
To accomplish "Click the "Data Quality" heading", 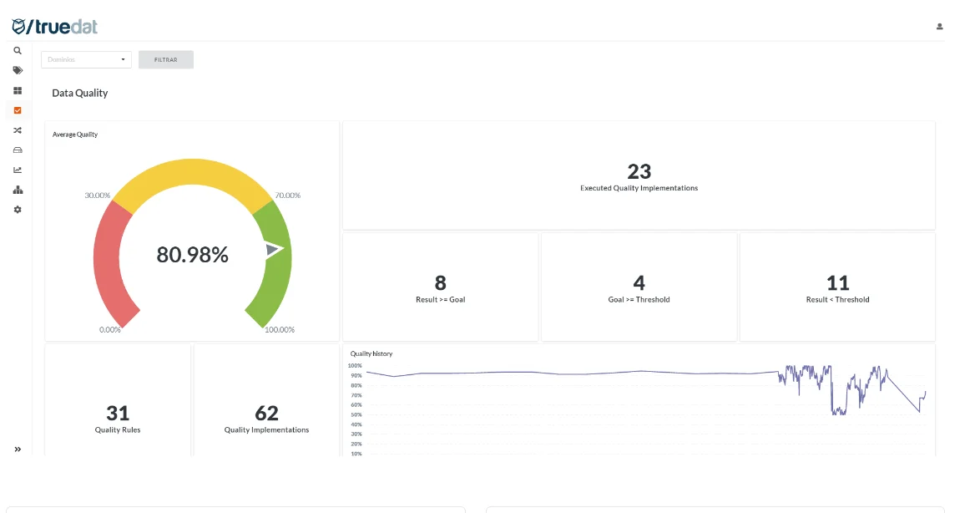I will pyautogui.click(x=80, y=94).
